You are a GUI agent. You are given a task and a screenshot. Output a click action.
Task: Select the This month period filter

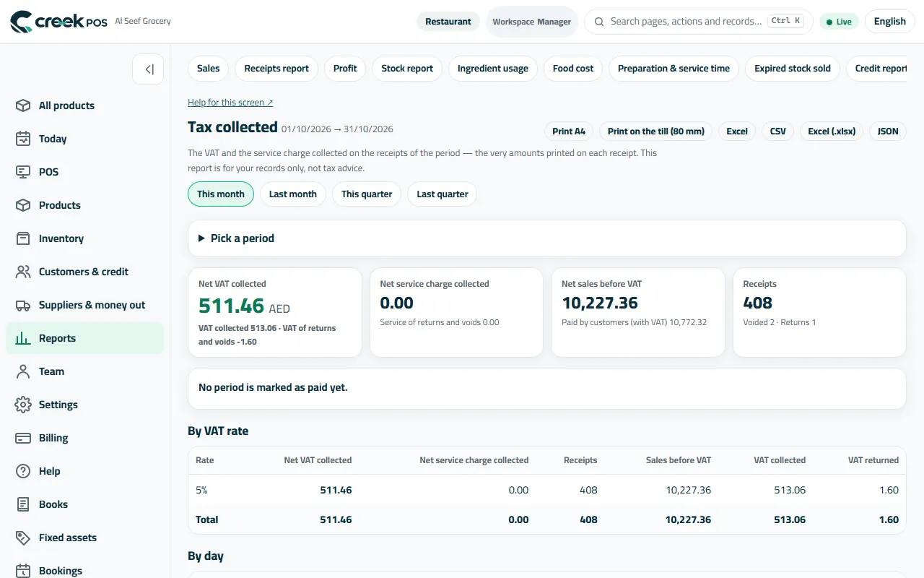221,194
